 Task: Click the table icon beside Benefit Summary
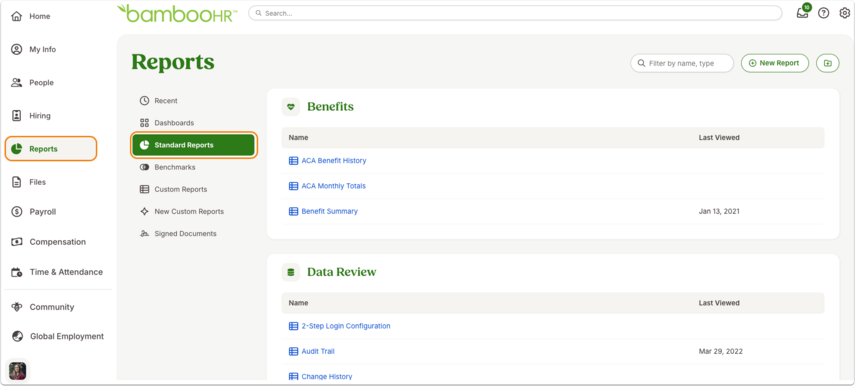click(x=293, y=212)
